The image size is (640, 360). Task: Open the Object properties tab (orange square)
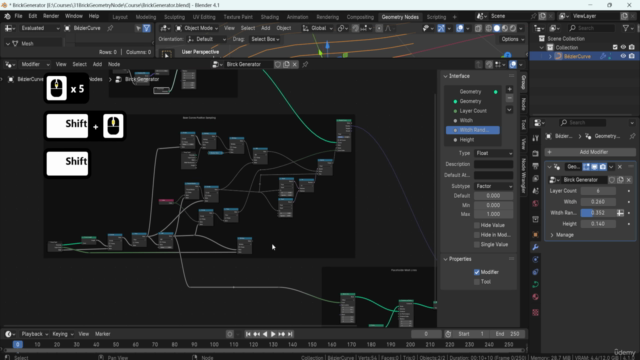[x=536, y=235]
